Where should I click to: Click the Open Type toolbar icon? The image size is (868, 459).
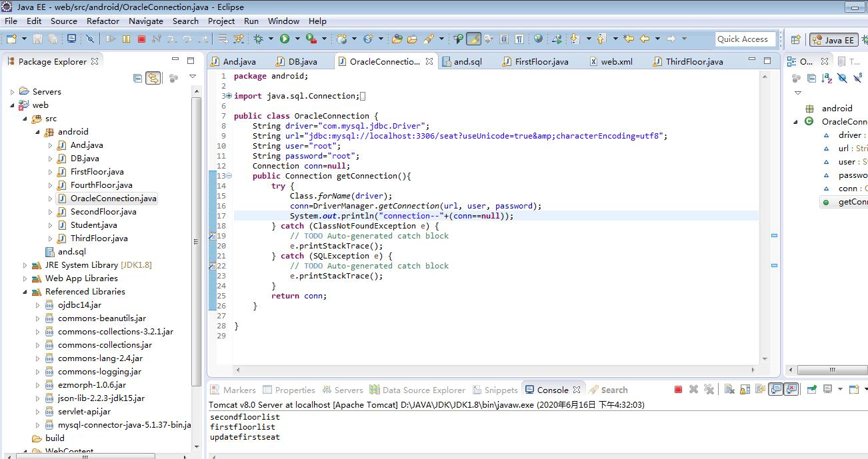(x=397, y=39)
